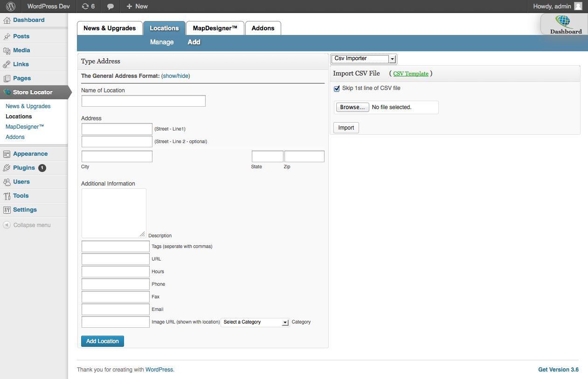Image resolution: width=588 pixels, height=379 pixels.
Task: Open News & Upgrades in sidebar submenu
Action: coord(28,106)
